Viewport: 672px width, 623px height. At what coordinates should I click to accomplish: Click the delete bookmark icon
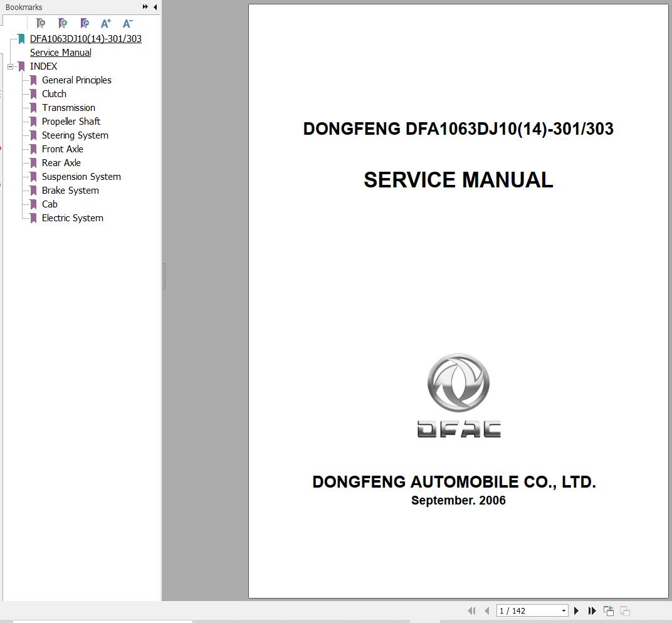click(x=41, y=23)
